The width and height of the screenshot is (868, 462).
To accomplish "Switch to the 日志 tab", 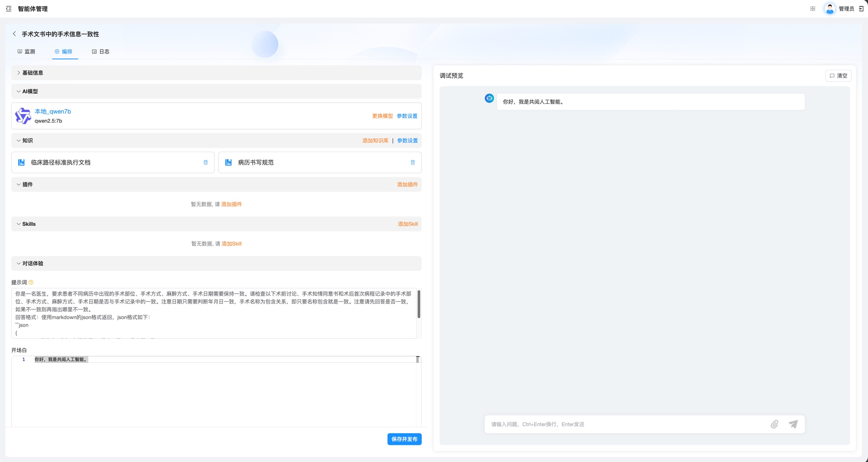I will [101, 51].
